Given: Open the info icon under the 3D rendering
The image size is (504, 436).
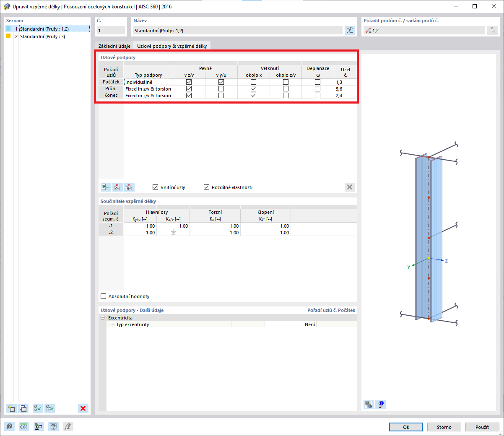Looking at the screenshot, I should coord(380,405).
